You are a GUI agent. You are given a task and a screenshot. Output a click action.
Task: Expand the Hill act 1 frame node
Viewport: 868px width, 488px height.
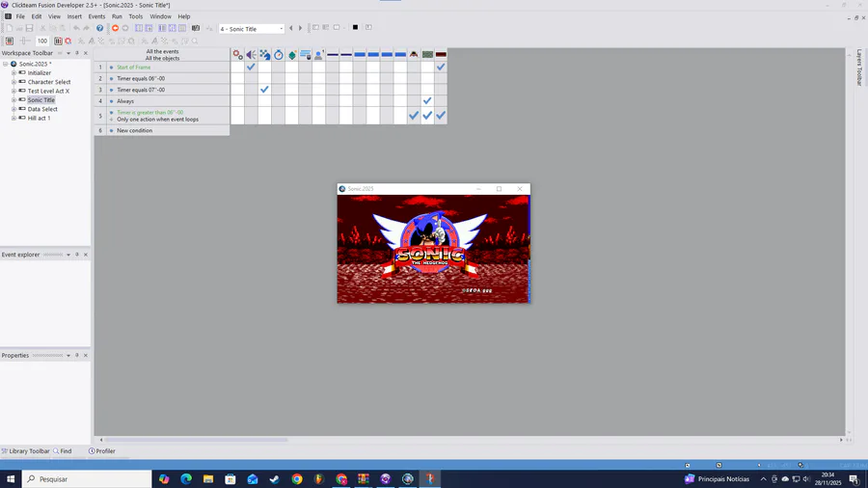pos(14,118)
